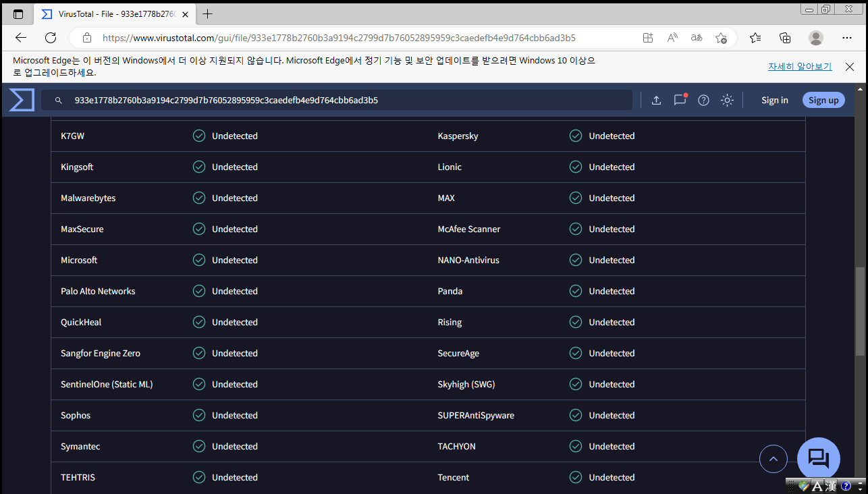This screenshot has height=494, width=868.
Task: Click the VirusTotal hash search field
Action: 337,100
